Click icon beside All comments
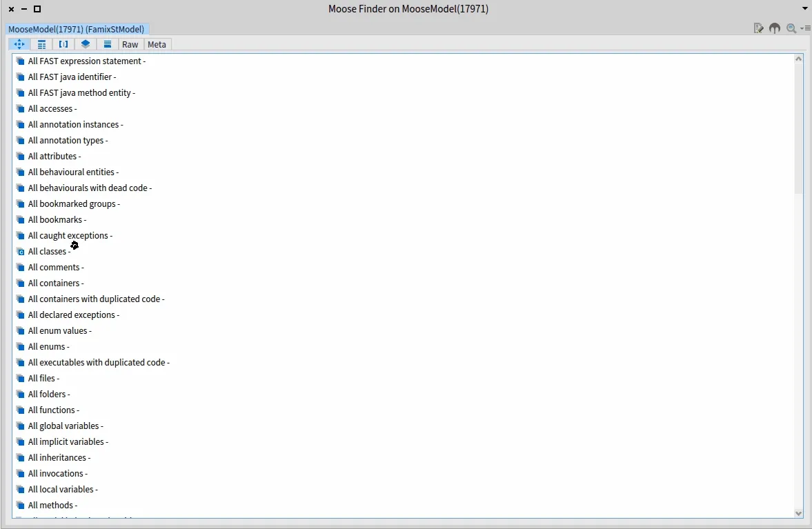 20,268
